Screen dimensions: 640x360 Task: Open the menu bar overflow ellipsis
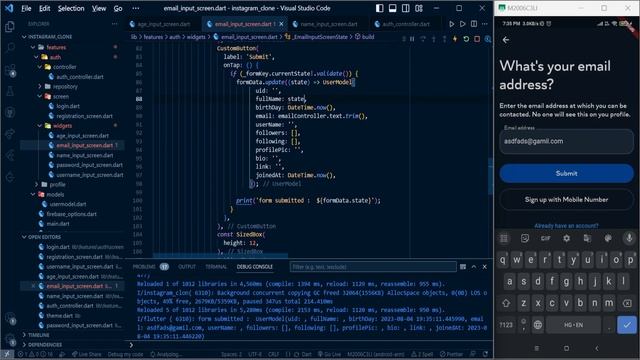click(136, 8)
